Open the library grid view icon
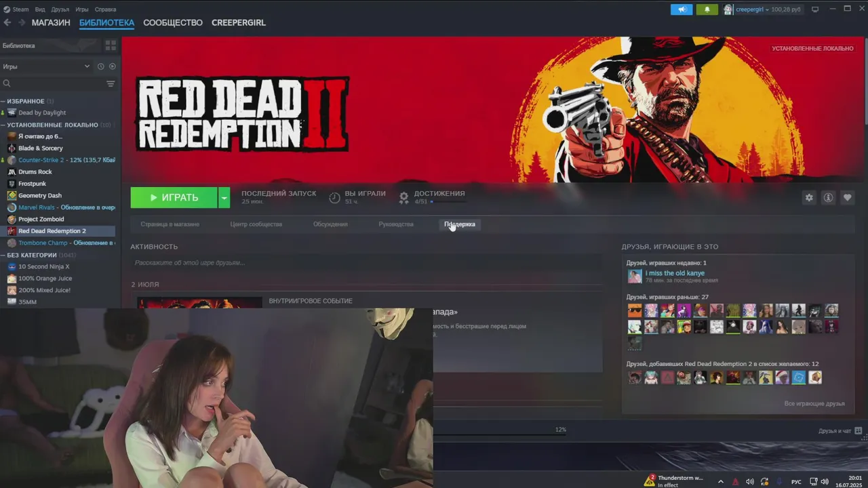868x488 pixels. (x=111, y=45)
